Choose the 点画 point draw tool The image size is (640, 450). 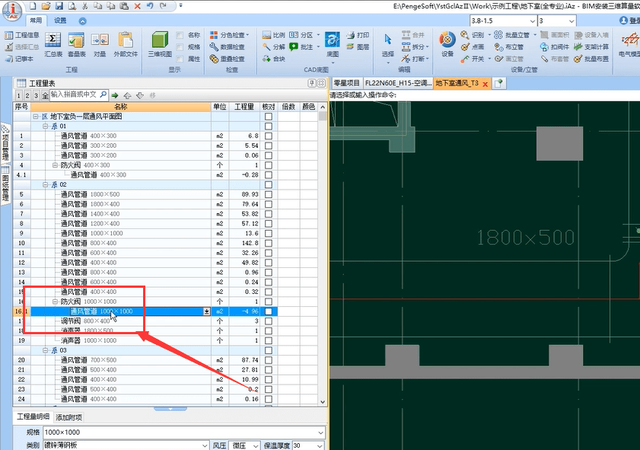tap(472, 47)
